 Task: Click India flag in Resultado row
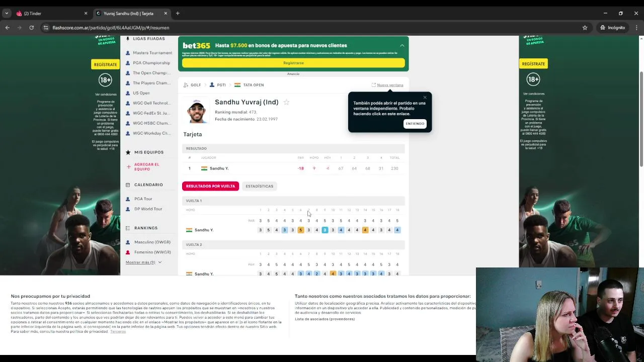click(x=204, y=168)
